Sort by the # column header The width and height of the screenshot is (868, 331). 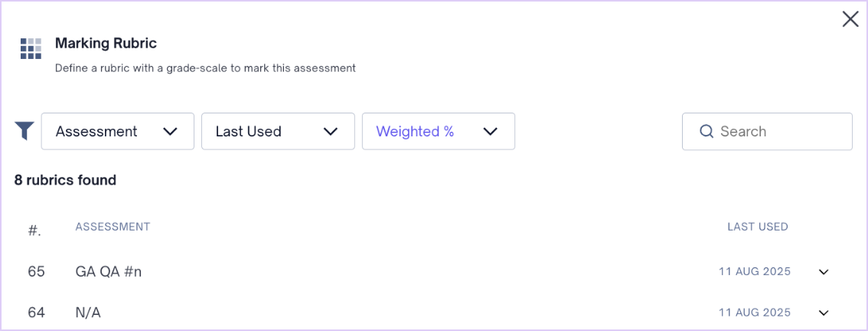[35, 228]
